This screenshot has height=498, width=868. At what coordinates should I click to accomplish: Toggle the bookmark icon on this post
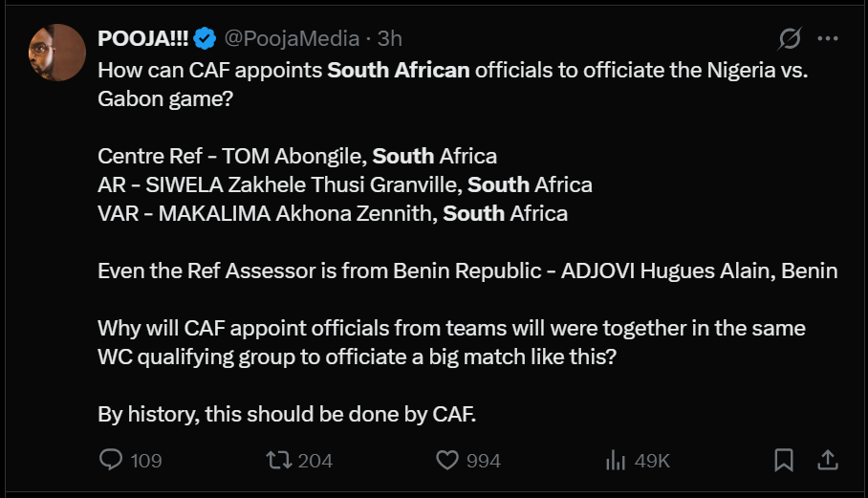784,461
